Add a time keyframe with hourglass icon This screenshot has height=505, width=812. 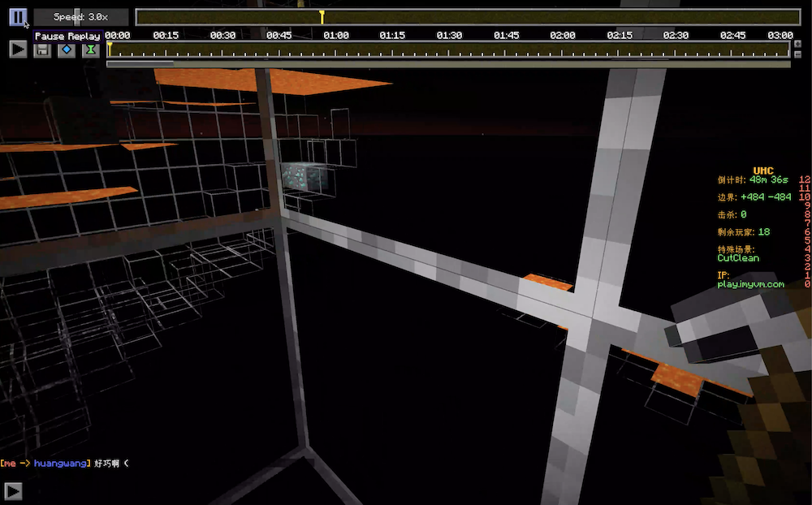[91, 50]
